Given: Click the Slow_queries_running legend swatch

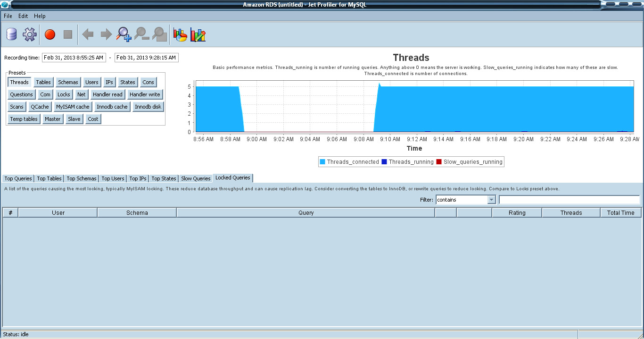Looking at the screenshot, I should [439, 162].
